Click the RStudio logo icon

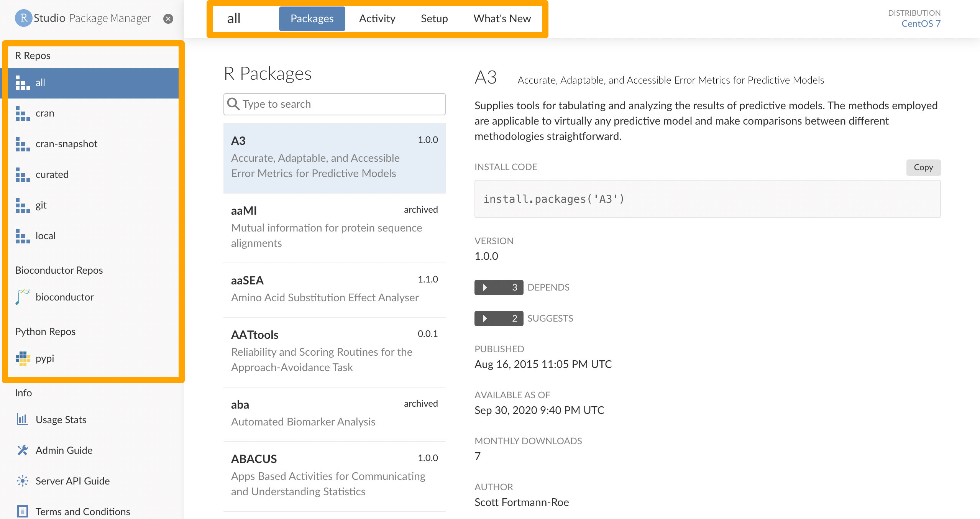23,18
